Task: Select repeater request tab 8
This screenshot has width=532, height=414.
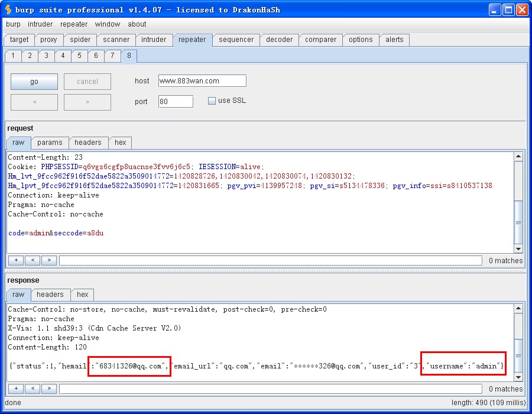Action: (129, 56)
